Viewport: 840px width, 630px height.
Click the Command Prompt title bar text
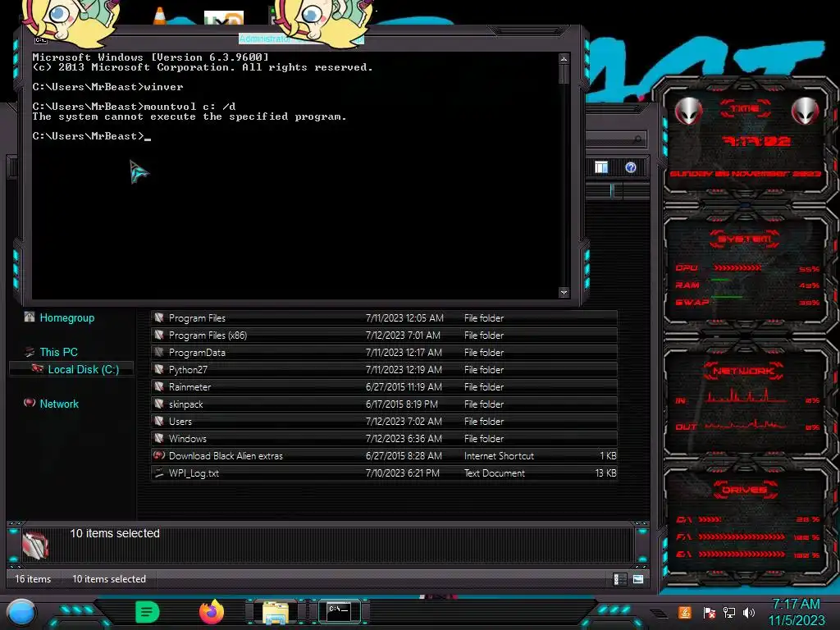point(300,39)
